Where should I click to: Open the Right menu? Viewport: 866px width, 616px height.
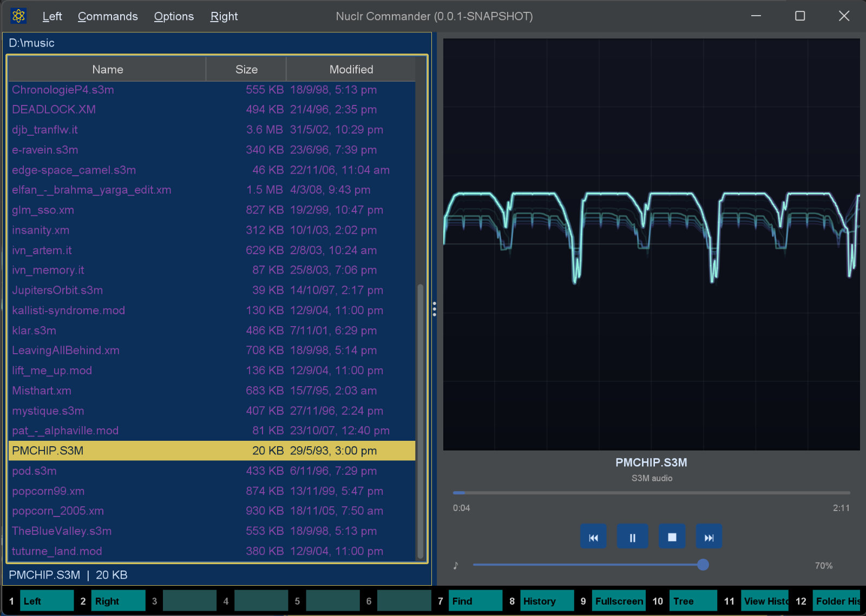click(224, 16)
